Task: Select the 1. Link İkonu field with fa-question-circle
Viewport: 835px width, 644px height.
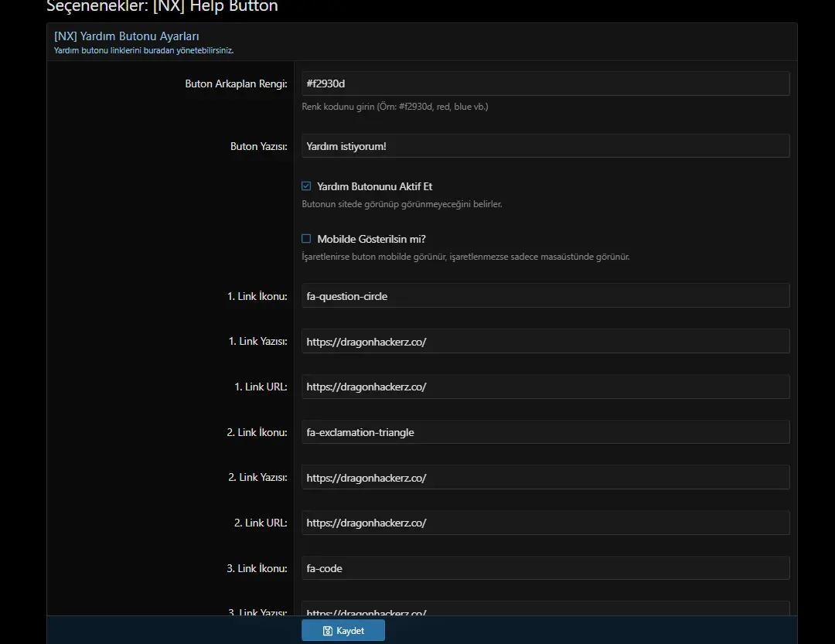Action: [x=545, y=295]
